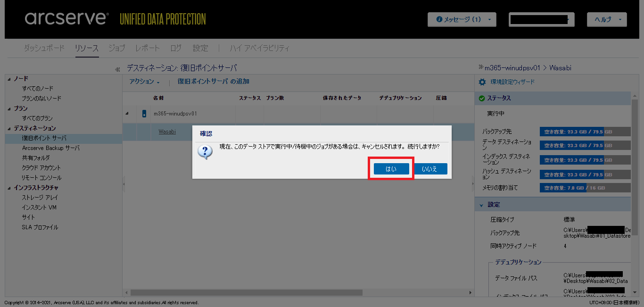
Task: Select すべてのノード in the tree
Action: point(38,89)
